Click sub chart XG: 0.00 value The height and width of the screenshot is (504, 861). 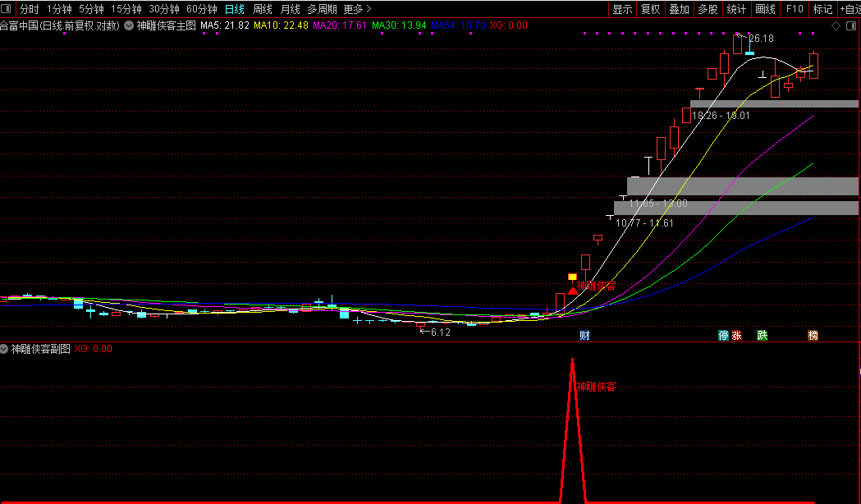pos(94,349)
